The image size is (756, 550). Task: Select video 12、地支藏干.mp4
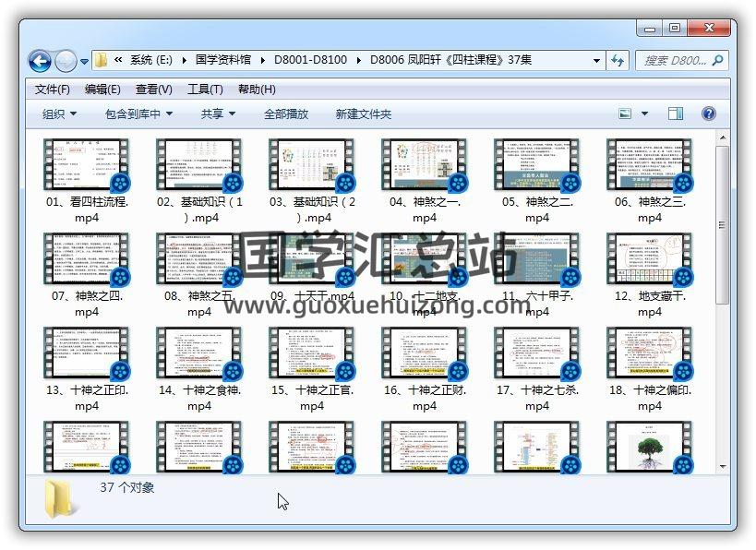[650, 275]
